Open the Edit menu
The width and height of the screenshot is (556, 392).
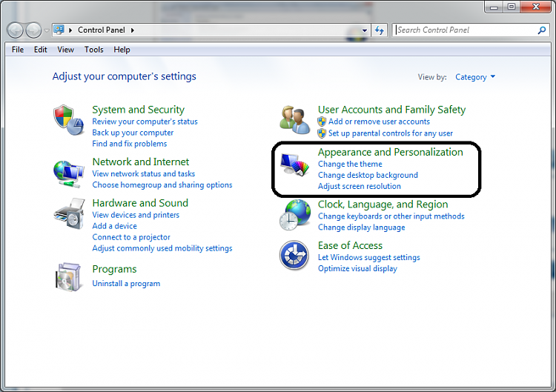(41, 50)
